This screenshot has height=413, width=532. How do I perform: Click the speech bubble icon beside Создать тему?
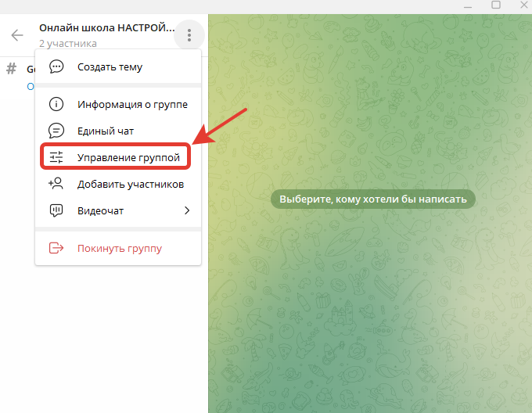(56, 67)
